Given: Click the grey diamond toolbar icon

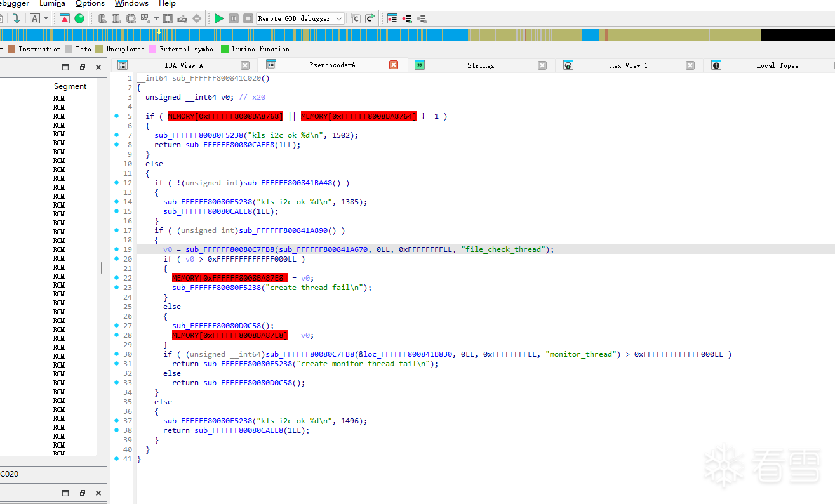Looking at the screenshot, I should coord(197,18).
